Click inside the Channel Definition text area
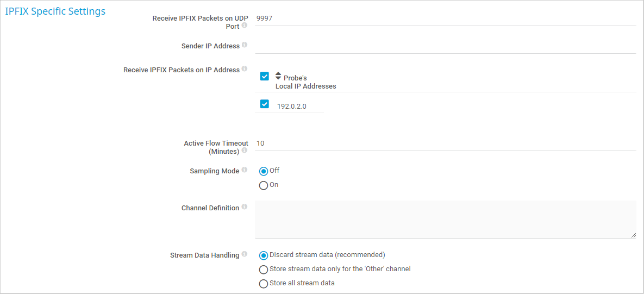Image resolution: width=644 pixels, height=294 pixels. 445,219
